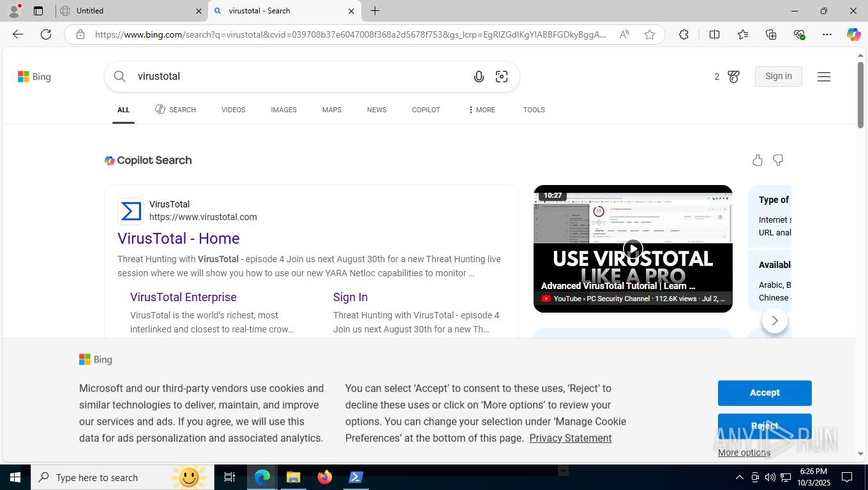Play the Advanced VirusTotal Tutorial video
This screenshot has height=490, width=868.
(633, 249)
